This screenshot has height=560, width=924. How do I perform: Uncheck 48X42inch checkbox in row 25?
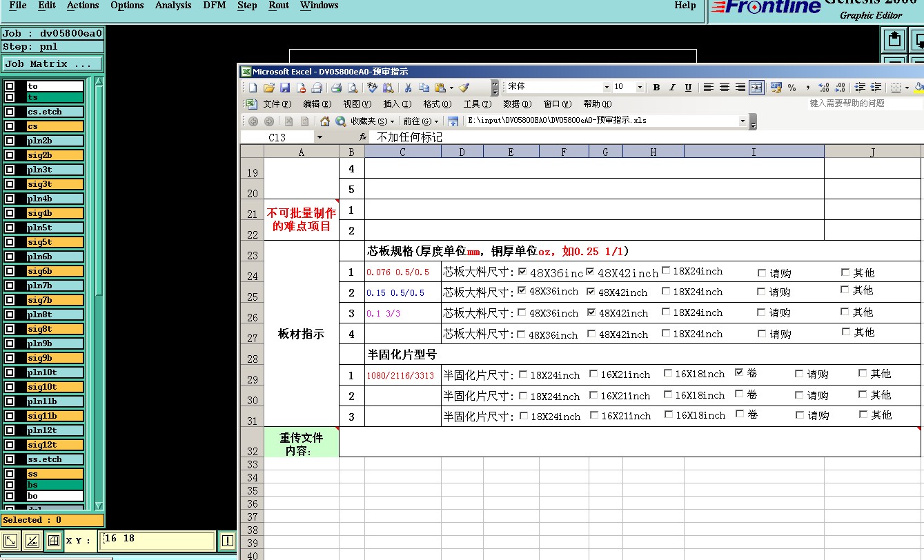[x=591, y=292]
